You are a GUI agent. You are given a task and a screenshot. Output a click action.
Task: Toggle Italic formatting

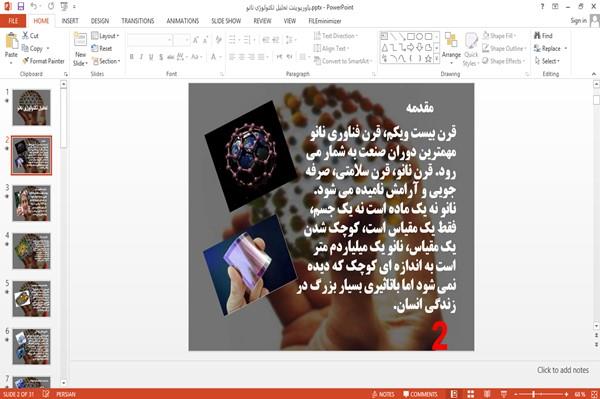141,57
